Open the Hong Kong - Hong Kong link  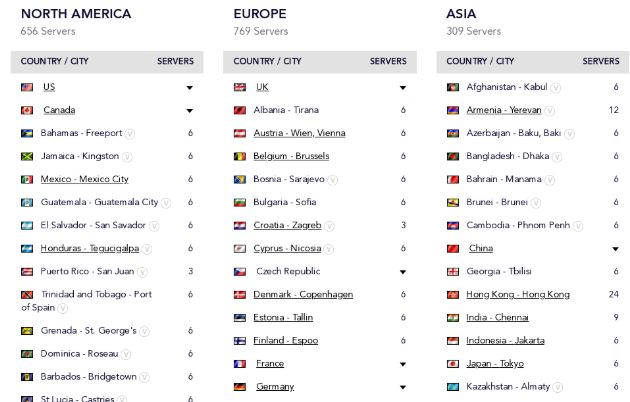[518, 294]
